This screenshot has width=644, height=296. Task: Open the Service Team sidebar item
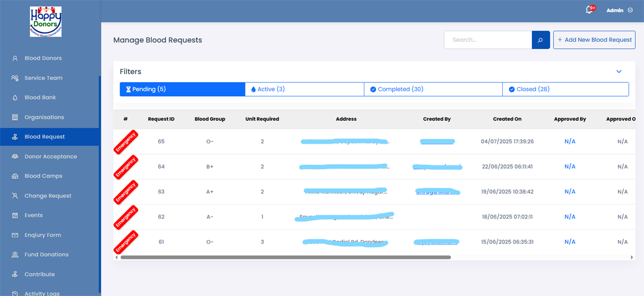pyautogui.click(x=43, y=78)
